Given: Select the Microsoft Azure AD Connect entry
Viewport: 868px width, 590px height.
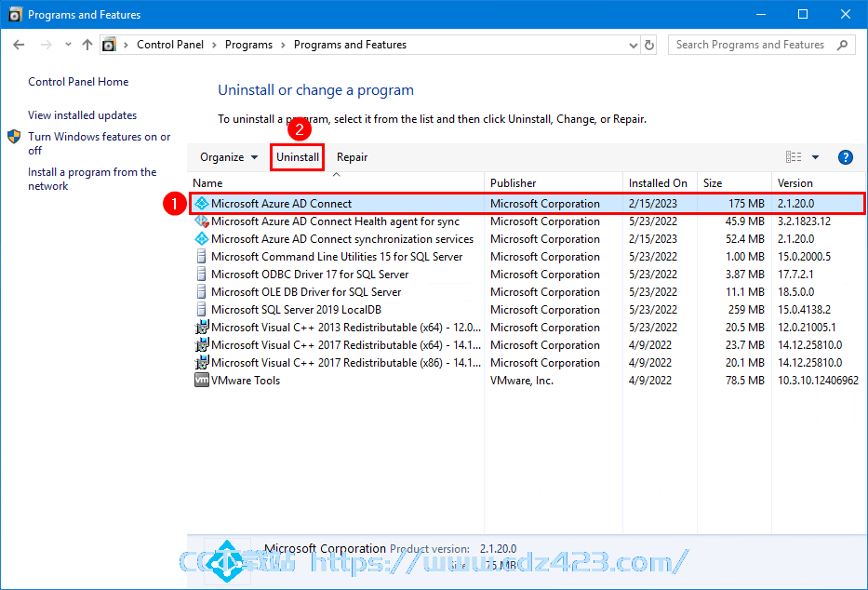Looking at the screenshot, I should coord(527,204).
